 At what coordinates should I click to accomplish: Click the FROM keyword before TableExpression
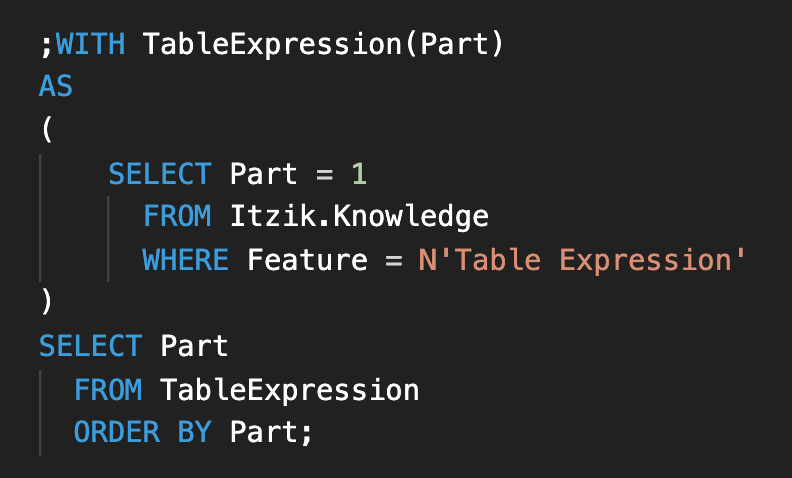click(108, 390)
